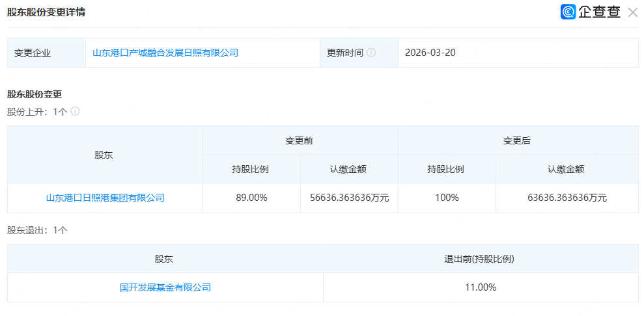Click the 11.00% exit ratio cell
The image size is (644, 316).
pyautogui.click(x=481, y=288)
